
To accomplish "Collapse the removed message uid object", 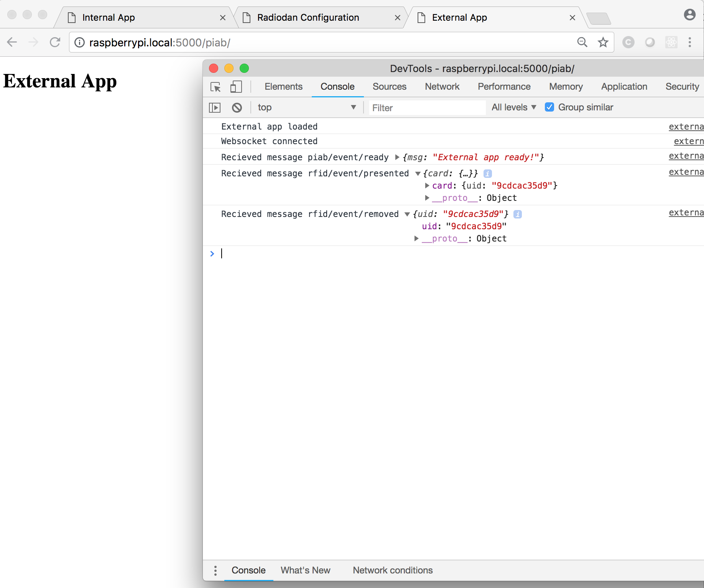I will [407, 214].
